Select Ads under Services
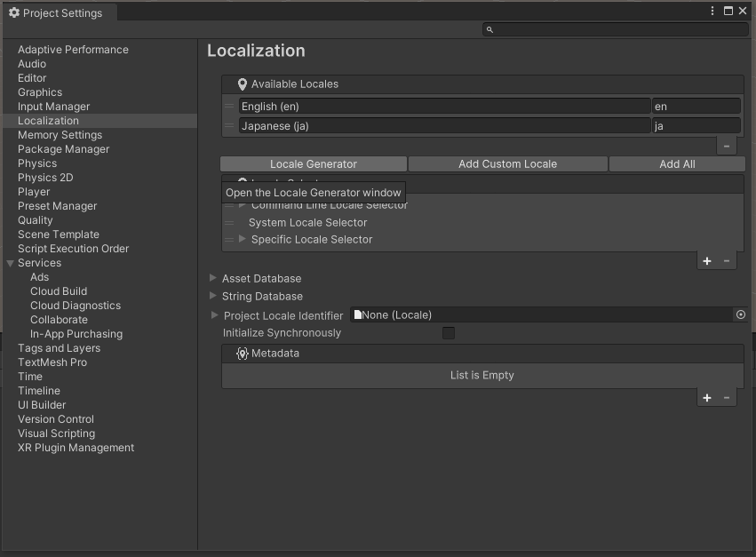 click(x=40, y=277)
